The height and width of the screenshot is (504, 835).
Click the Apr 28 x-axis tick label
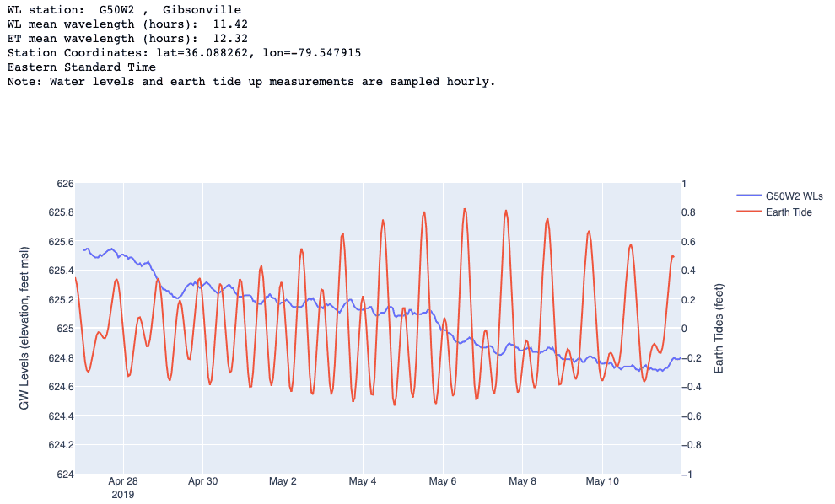[x=123, y=482]
